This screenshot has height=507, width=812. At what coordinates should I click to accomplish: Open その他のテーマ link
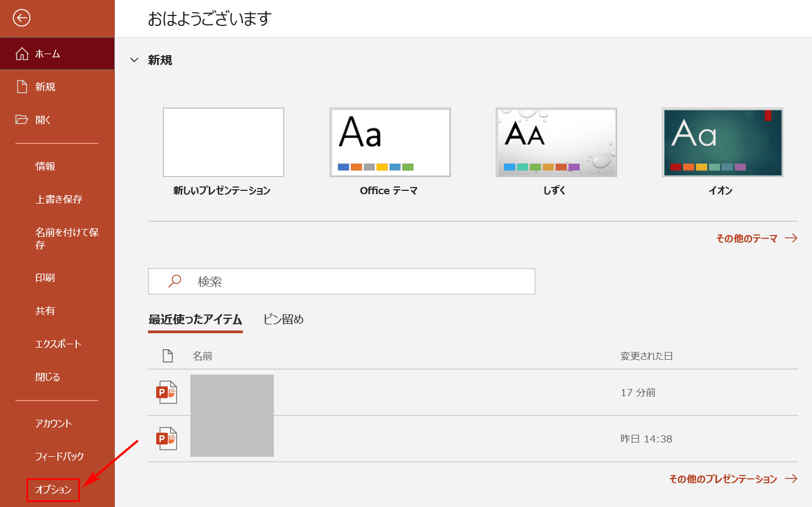click(x=746, y=238)
